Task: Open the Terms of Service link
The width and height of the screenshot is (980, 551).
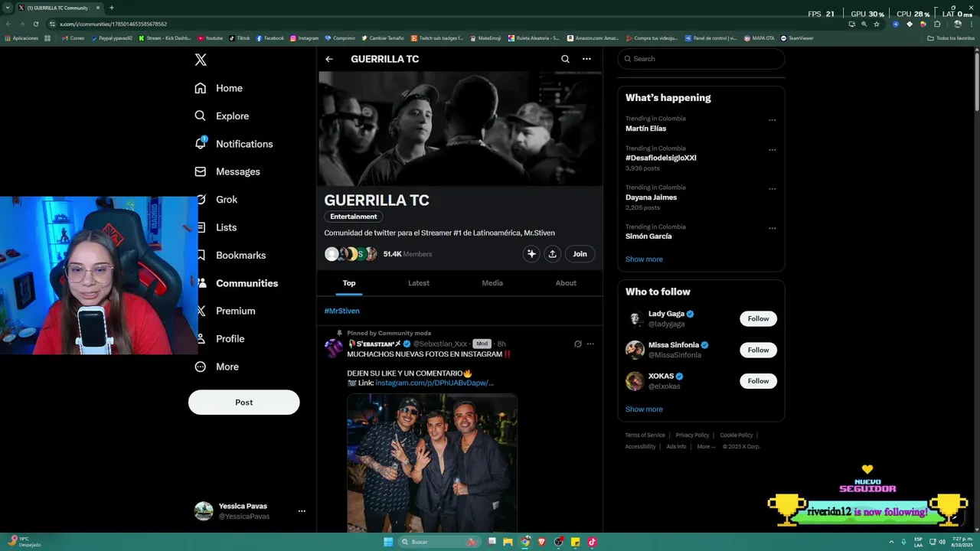Action: click(645, 435)
